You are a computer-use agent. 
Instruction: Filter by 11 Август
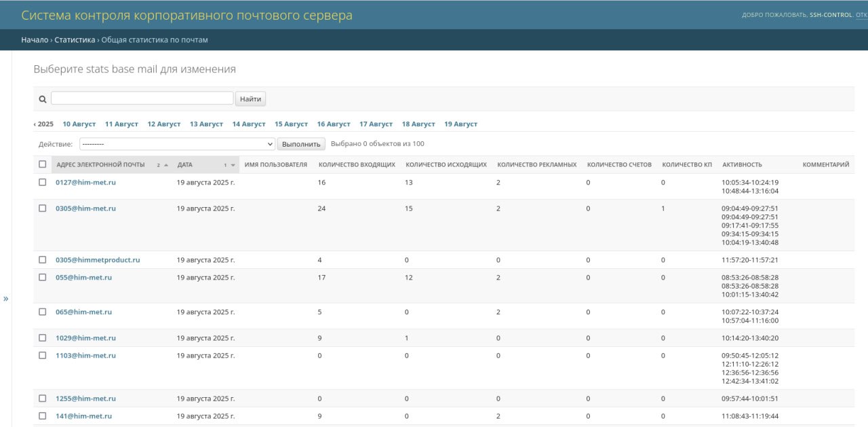[x=121, y=124]
